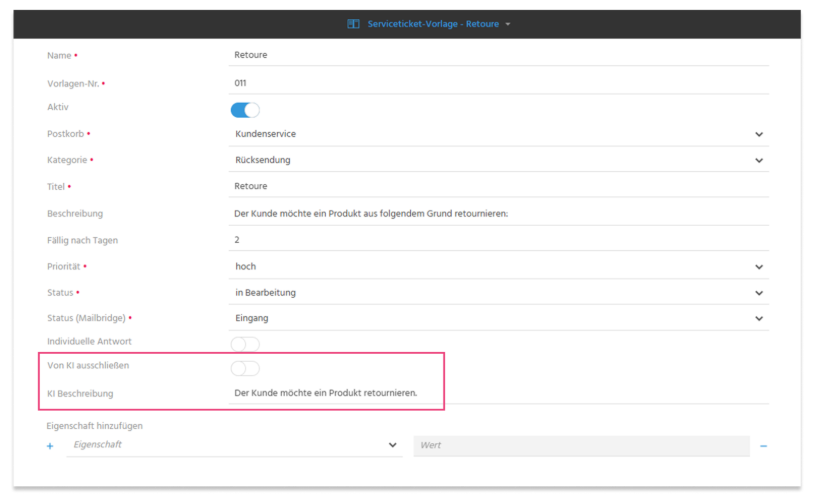Click the Fällig nach Tagen field
Screen dimensions: 814x504
click(x=499, y=240)
